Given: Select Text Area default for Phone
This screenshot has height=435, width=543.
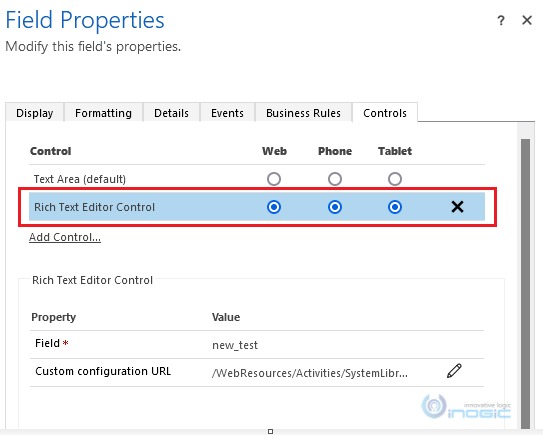Looking at the screenshot, I should [335, 179].
